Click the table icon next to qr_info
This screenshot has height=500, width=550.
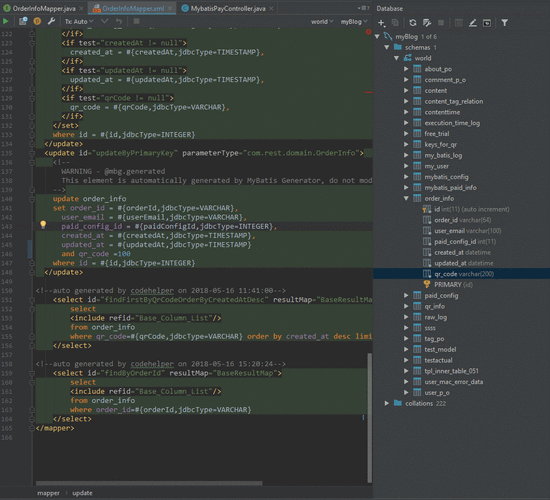click(417, 306)
